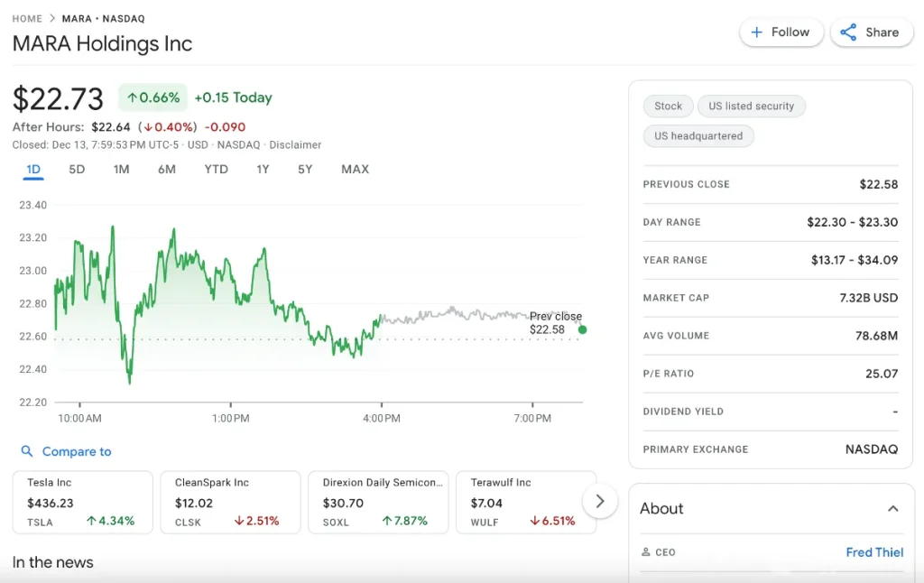
Task: Click the Avg Volume value 78.68M
Action: (x=877, y=336)
